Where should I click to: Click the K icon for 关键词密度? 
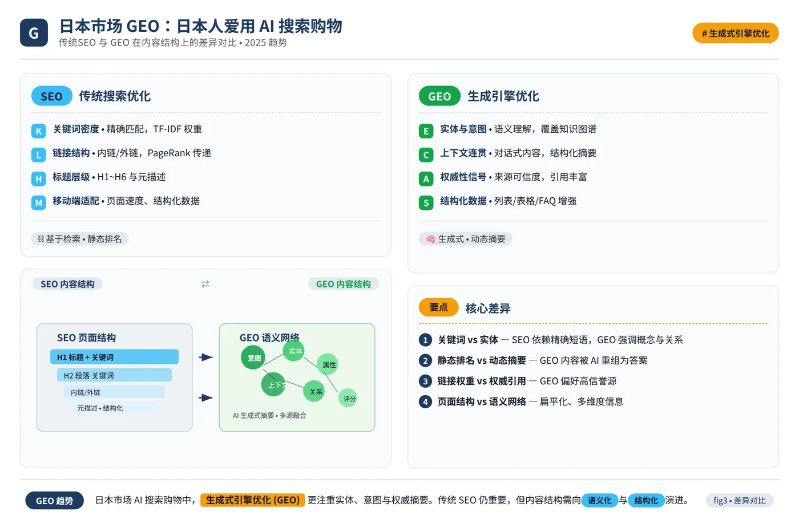click(x=38, y=131)
